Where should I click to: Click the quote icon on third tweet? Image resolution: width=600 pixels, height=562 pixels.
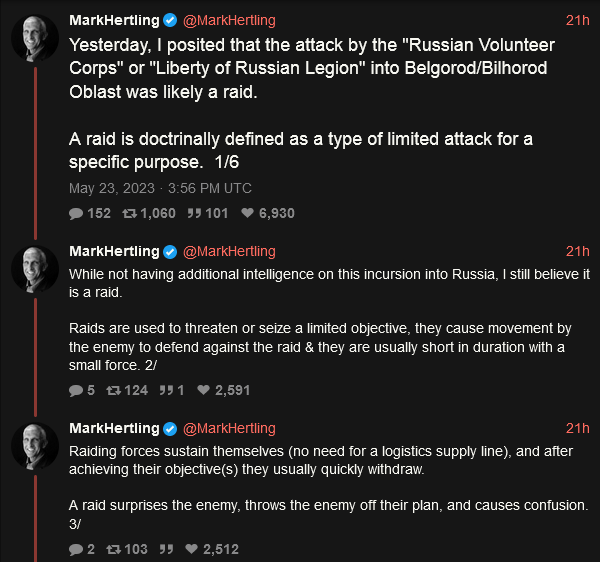166,549
